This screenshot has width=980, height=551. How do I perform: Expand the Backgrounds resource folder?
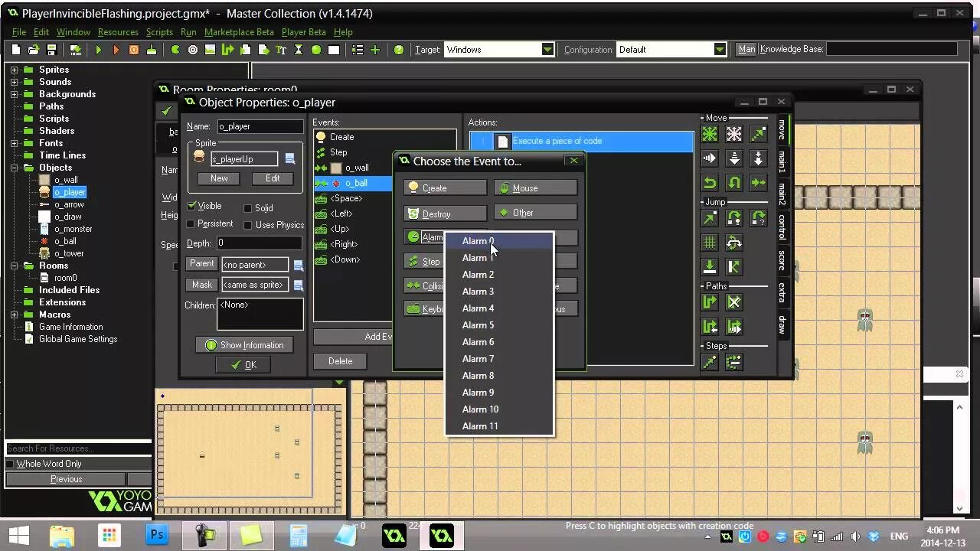pyautogui.click(x=14, y=94)
